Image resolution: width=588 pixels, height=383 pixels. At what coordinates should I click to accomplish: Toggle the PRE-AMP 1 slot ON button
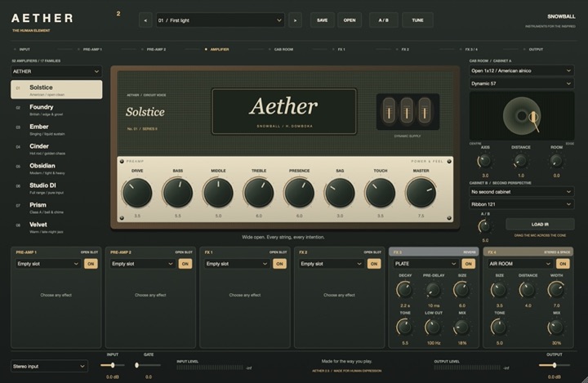pyautogui.click(x=91, y=264)
